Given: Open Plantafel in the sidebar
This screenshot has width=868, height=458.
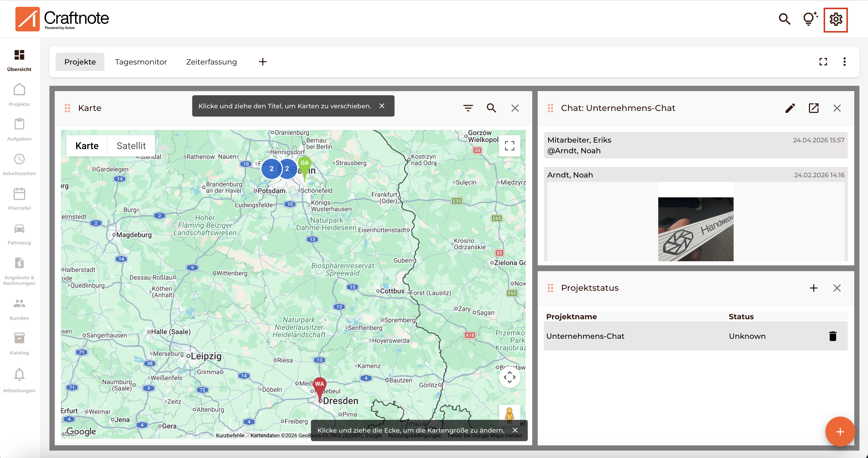Looking at the screenshot, I should pyautogui.click(x=19, y=199).
